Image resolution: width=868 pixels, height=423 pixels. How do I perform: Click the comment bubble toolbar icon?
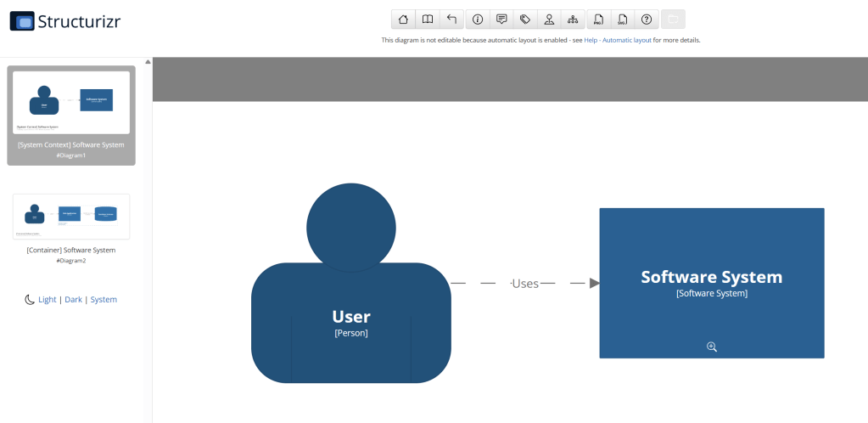pyautogui.click(x=501, y=20)
